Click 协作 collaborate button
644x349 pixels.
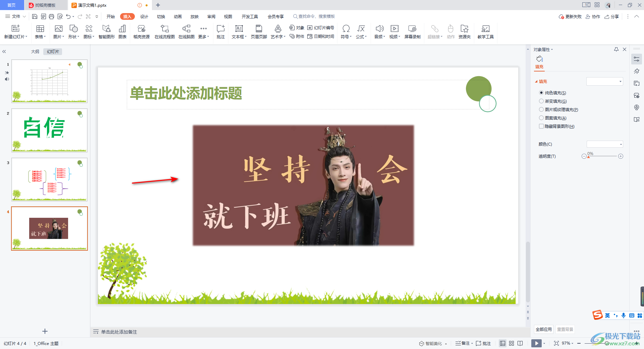[x=593, y=16]
